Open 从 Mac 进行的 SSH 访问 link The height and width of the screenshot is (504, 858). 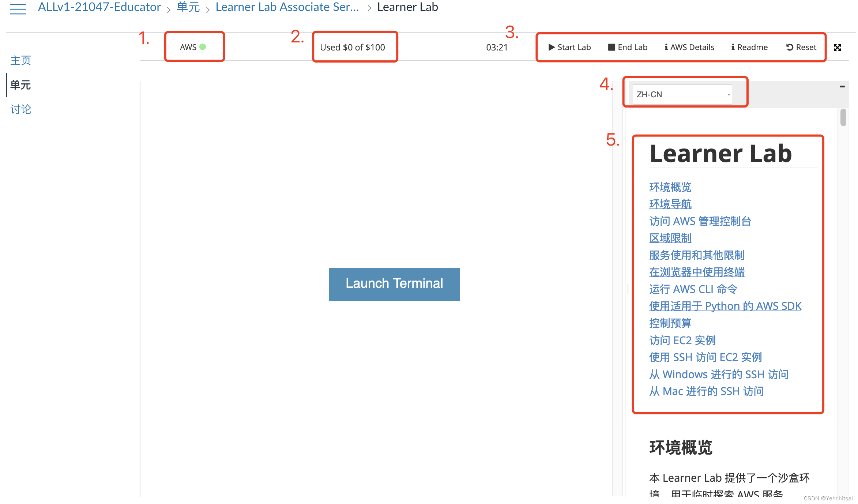click(x=706, y=391)
